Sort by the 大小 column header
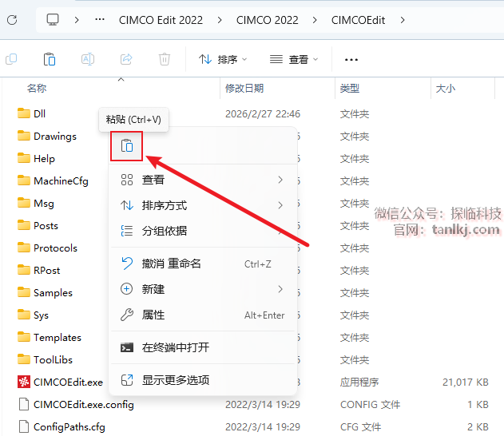This screenshot has width=504, height=436. point(446,88)
